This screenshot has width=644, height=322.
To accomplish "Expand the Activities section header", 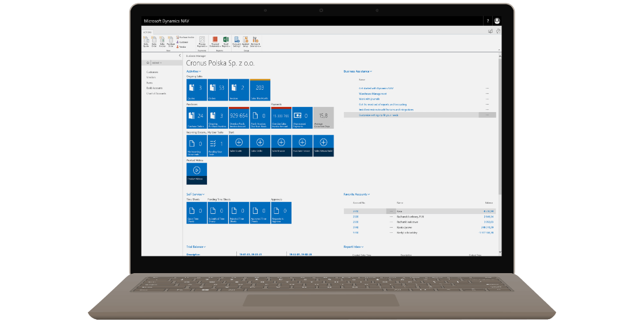I will [x=193, y=71].
